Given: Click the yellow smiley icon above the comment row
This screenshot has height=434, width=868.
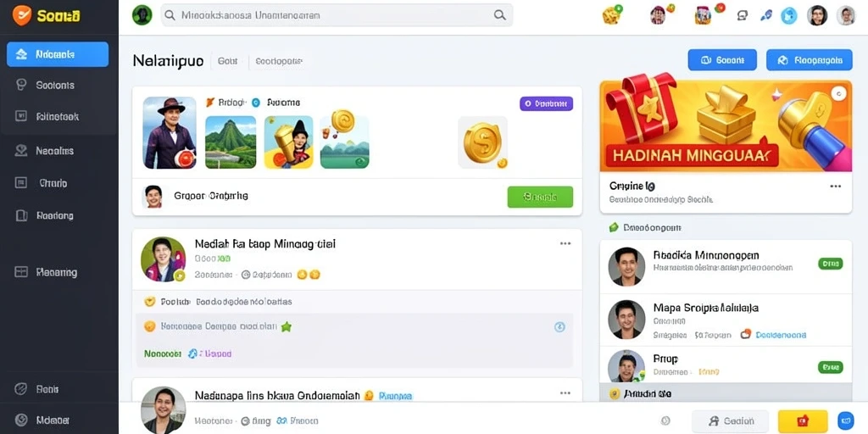Looking at the screenshot, I should click(149, 302).
